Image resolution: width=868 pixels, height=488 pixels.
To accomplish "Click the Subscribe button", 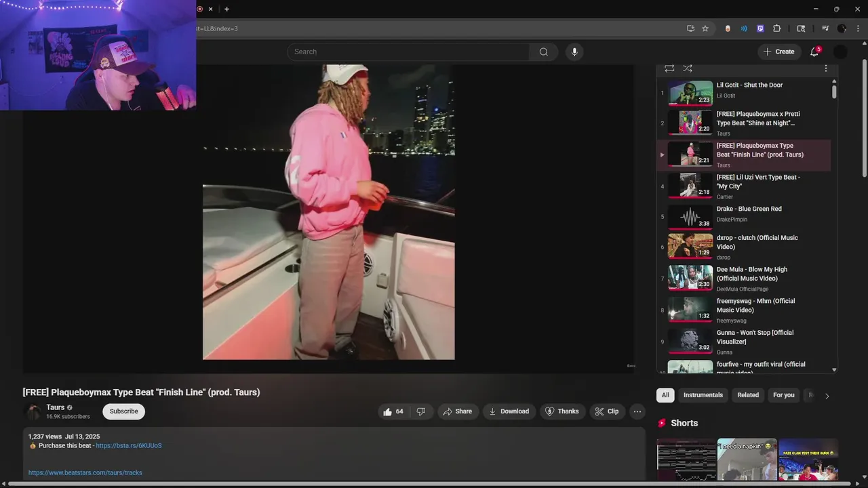I will pos(123,411).
